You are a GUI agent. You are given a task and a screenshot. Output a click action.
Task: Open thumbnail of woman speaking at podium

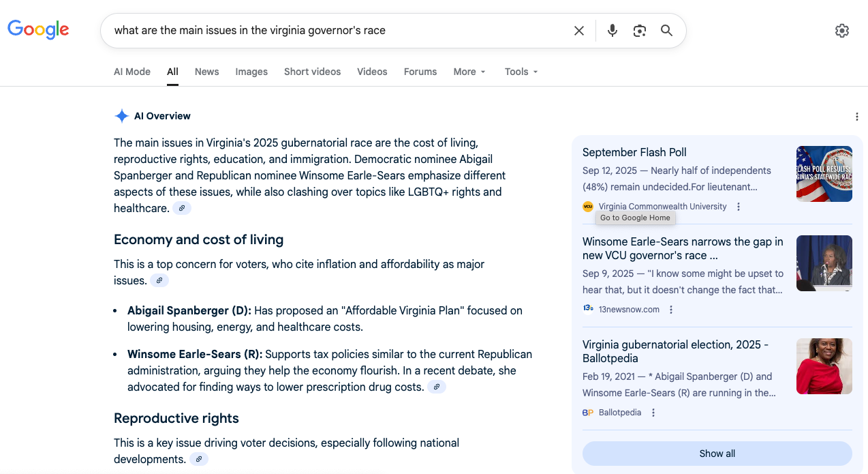(x=824, y=263)
